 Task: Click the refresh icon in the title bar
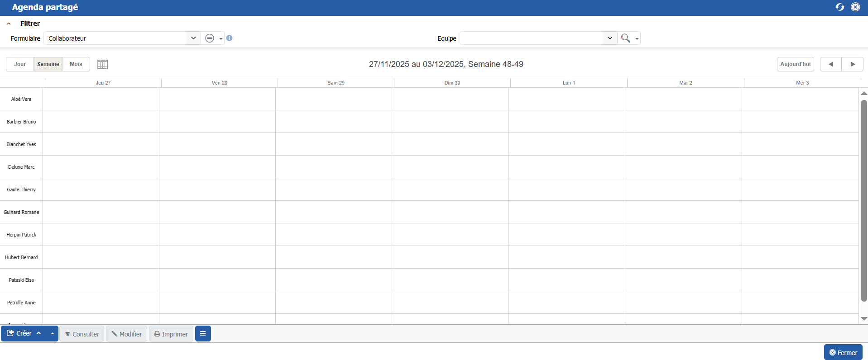(x=839, y=7)
